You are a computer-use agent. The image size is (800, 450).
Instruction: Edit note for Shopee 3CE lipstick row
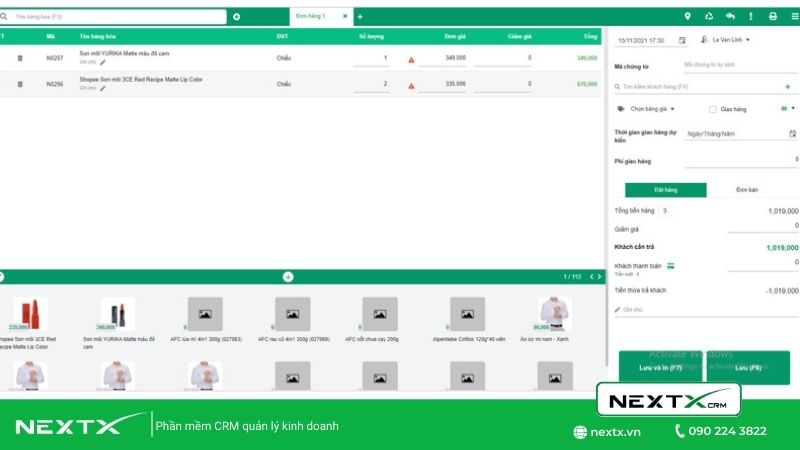tap(102, 88)
